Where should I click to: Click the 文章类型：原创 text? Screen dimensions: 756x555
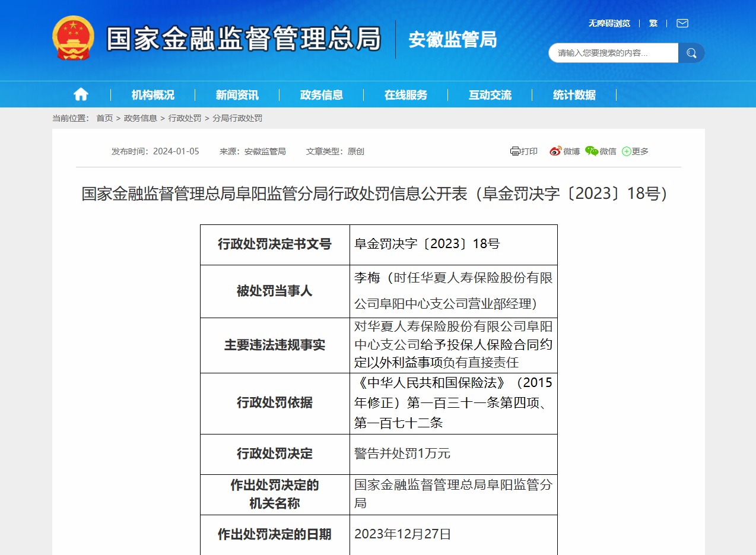pyautogui.click(x=335, y=151)
